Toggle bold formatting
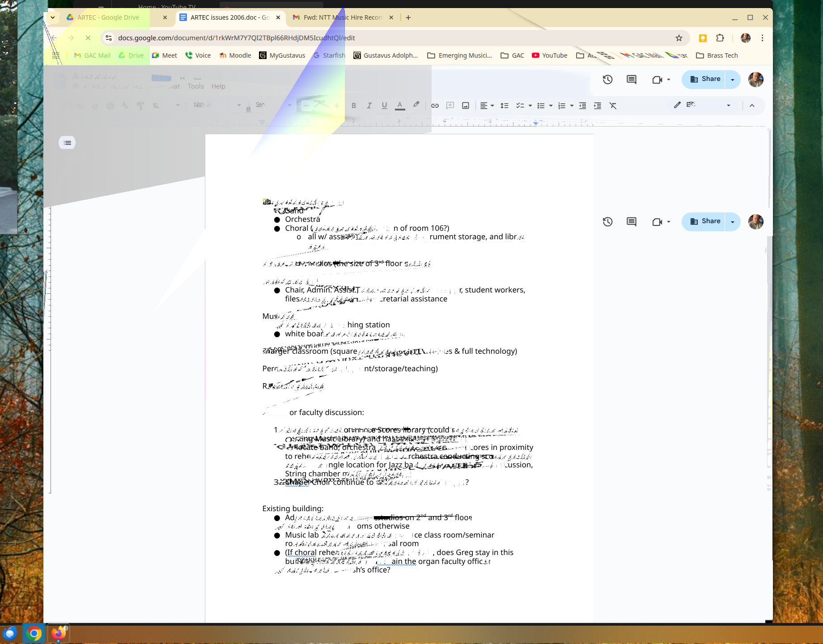 354,106
